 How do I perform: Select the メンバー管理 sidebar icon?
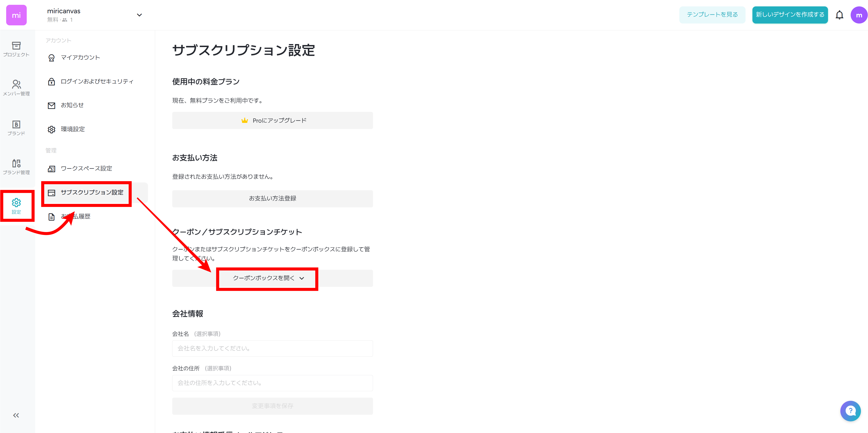16,88
